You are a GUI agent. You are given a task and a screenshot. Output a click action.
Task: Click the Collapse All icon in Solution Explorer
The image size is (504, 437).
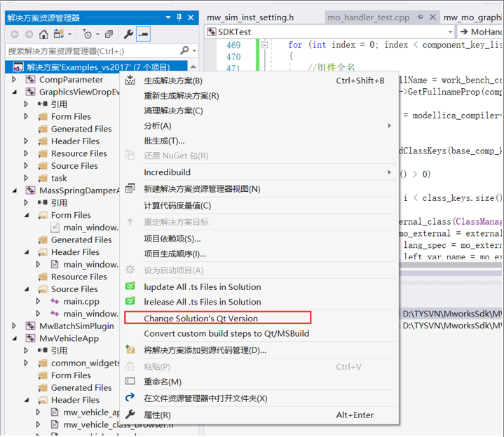click(109, 34)
